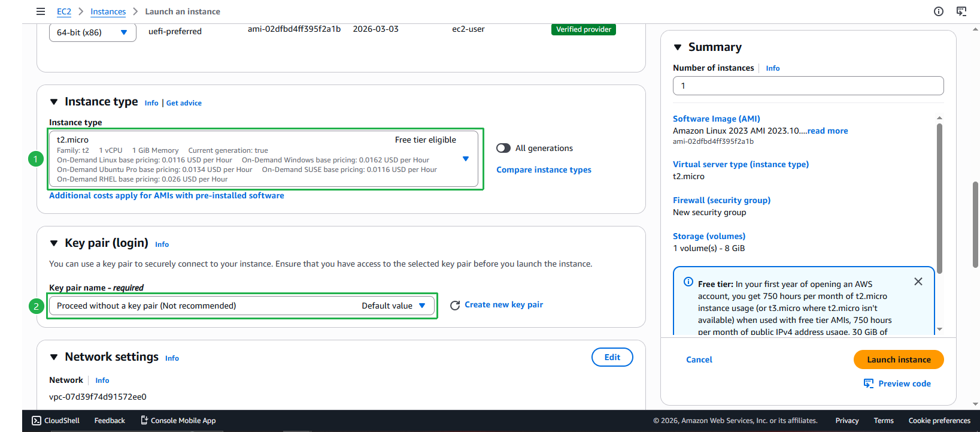
Task: Click Create new key pair link
Action: tap(504, 304)
